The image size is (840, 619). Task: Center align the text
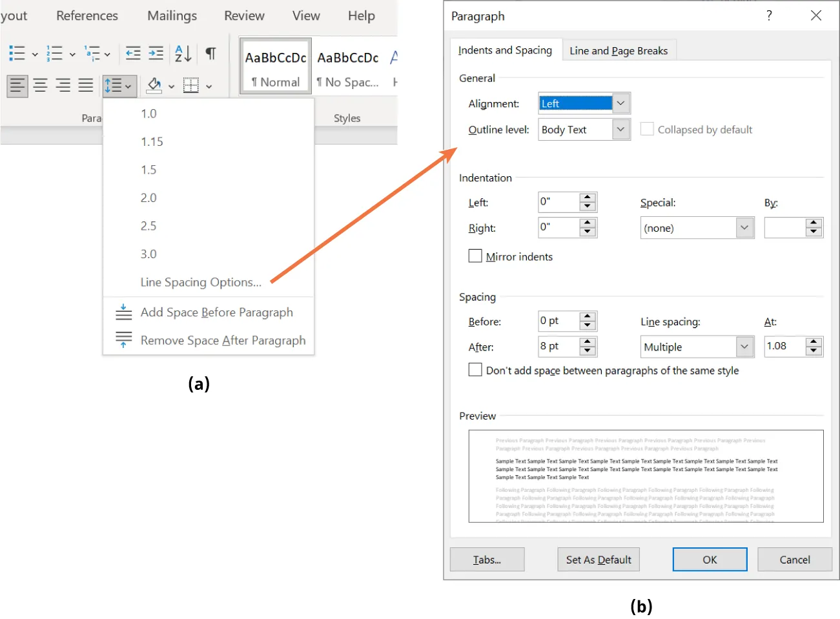click(40, 85)
